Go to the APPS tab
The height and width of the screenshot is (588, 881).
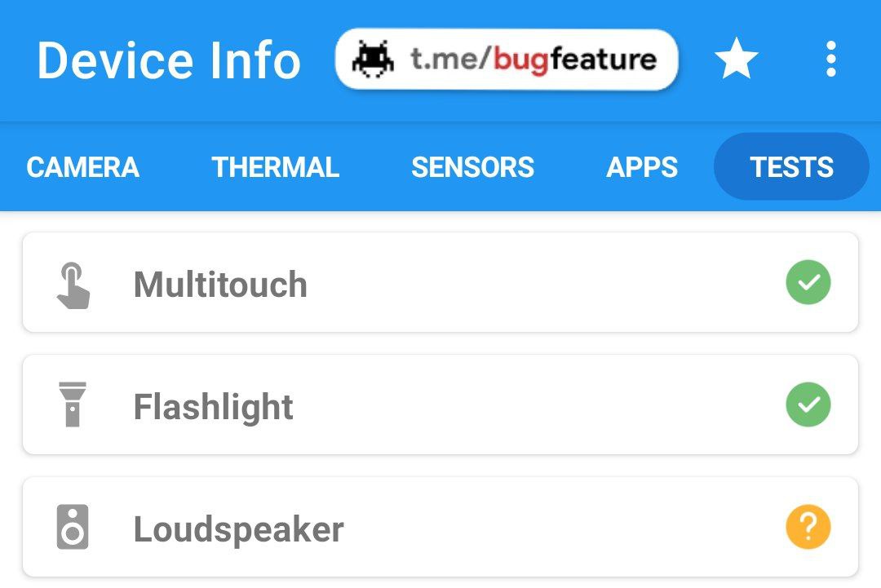tap(642, 167)
